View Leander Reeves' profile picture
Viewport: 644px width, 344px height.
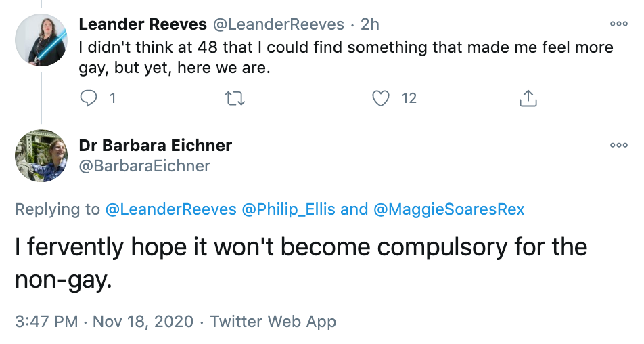(41, 40)
